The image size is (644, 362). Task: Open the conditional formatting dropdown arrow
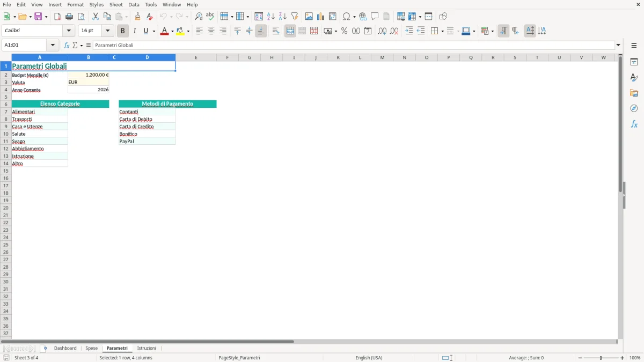(x=492, y=31)
